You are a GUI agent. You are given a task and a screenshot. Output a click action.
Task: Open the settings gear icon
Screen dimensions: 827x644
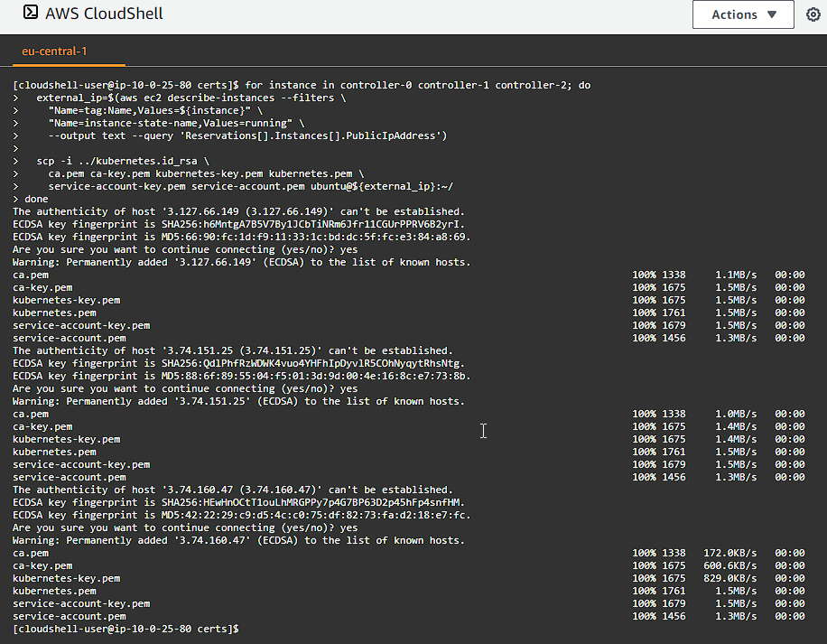pos(813,14)
